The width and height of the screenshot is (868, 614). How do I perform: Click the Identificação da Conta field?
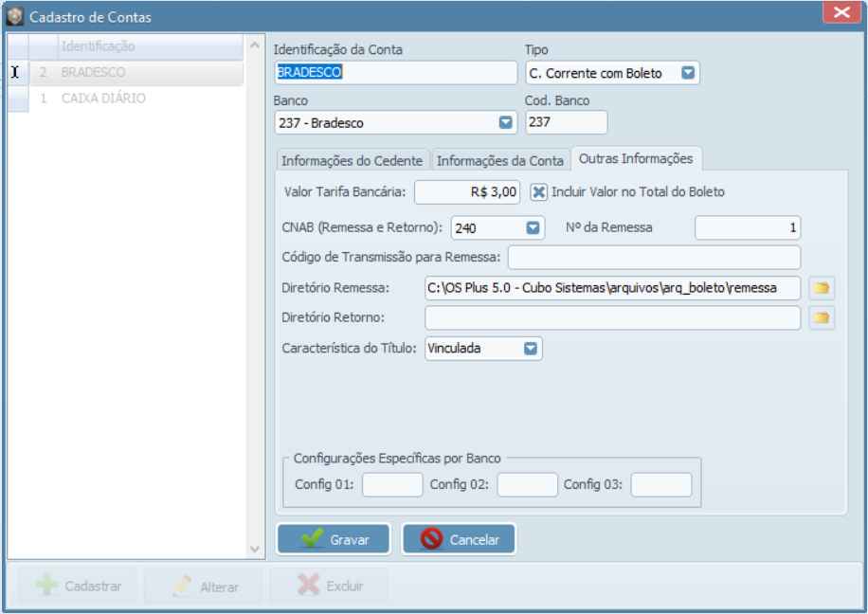click(396, 73)
